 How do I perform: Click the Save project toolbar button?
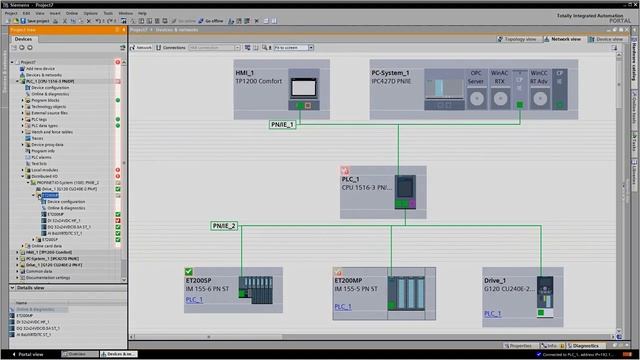click(35, 21)
